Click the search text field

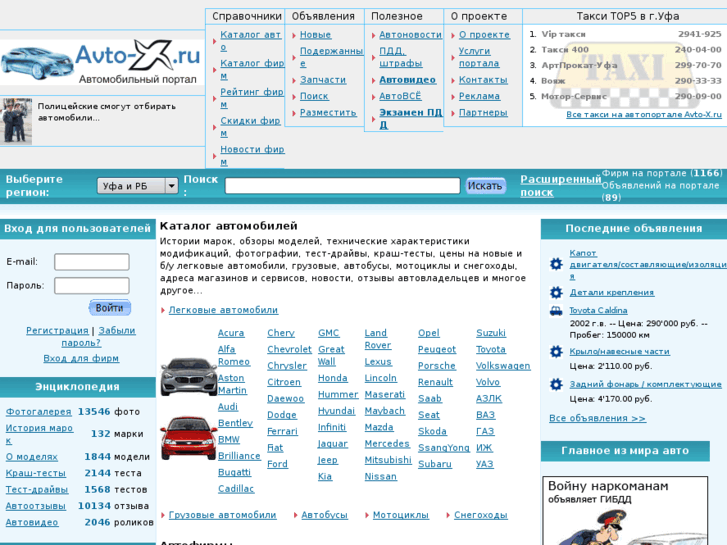click(x=342, y=186)
